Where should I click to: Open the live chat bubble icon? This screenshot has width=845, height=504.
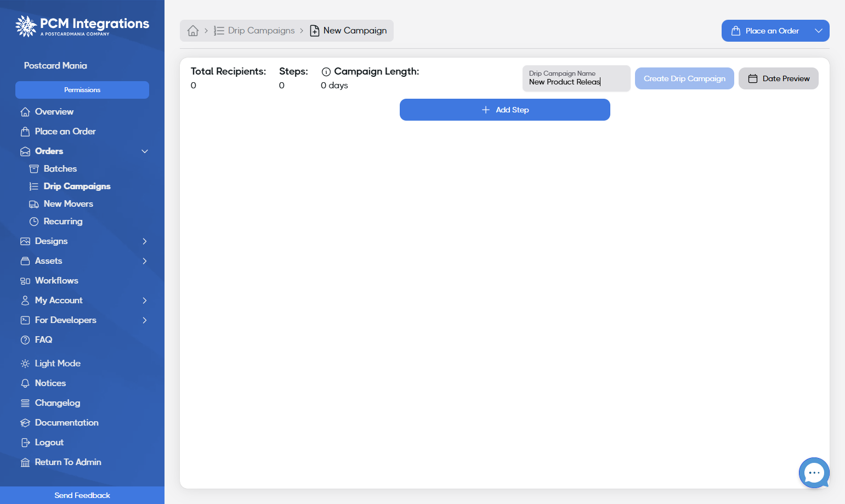click(x=814, y=473)
